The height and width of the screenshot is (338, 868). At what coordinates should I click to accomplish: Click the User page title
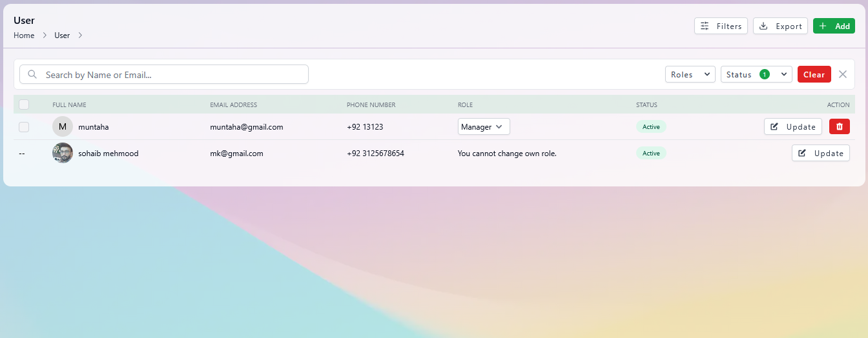pyautogui.click(x=24, y=20)
